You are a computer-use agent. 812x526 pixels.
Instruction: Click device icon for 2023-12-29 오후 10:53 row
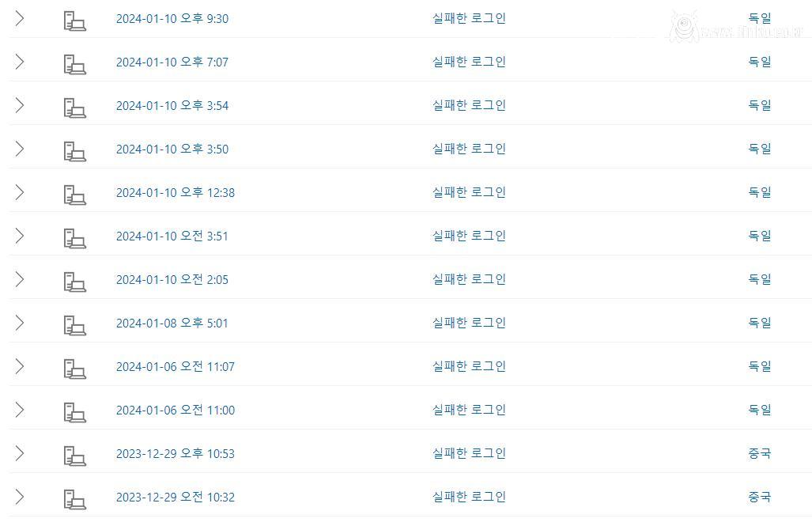[74, 456]
